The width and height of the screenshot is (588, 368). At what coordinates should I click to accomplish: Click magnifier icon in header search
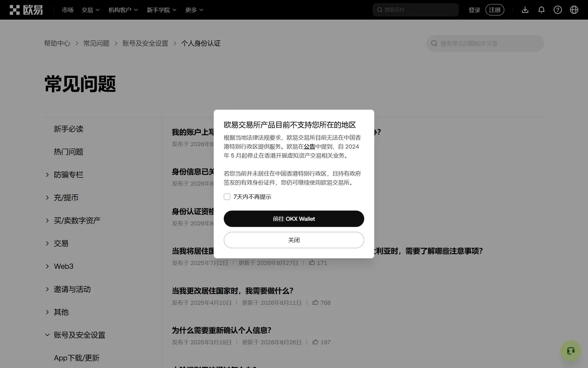380,10
